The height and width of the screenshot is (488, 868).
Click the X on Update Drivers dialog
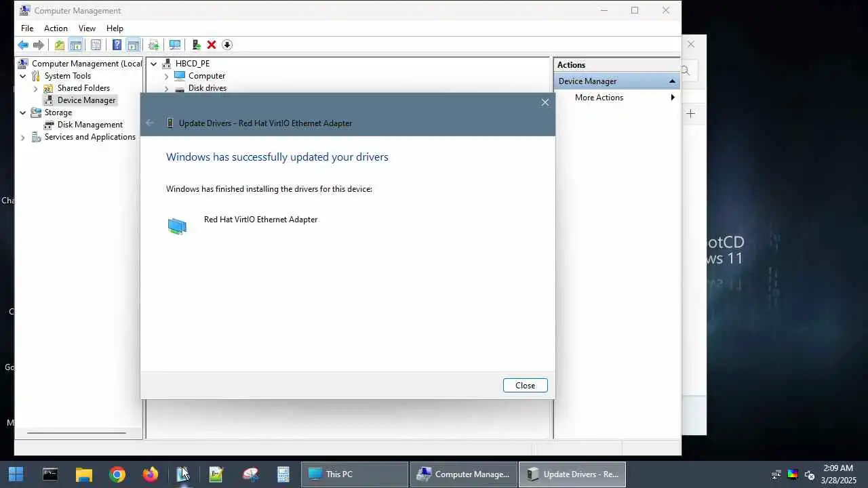[x=545, y=102]
